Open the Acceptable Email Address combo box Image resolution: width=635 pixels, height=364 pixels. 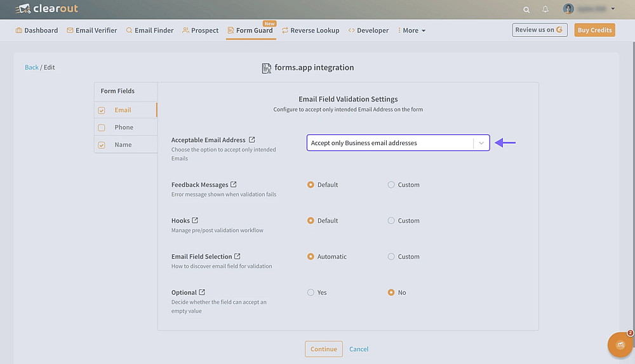(x=398, y=143)
